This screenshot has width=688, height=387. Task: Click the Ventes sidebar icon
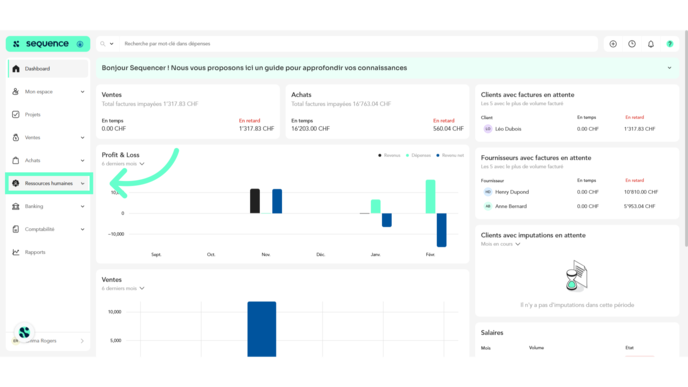pos(16,137)
